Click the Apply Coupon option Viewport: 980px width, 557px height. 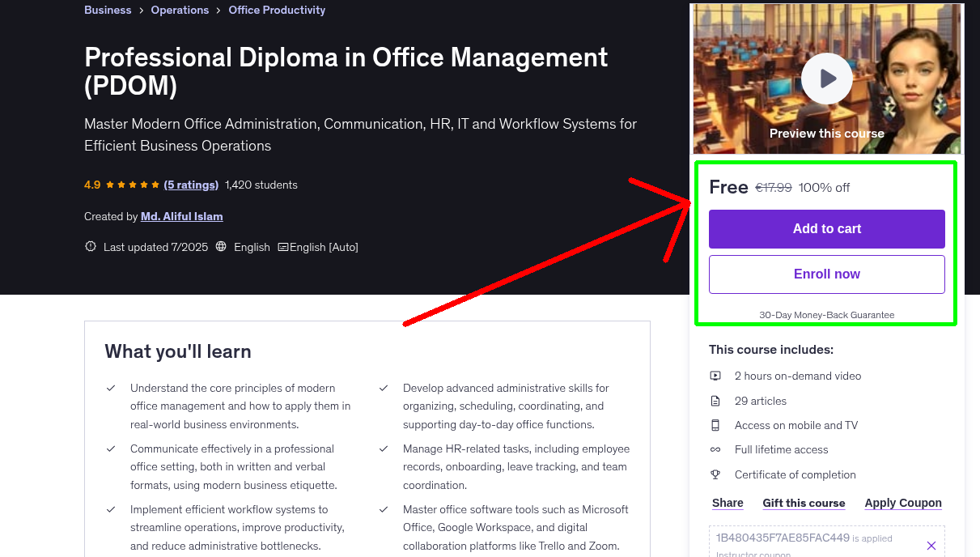pyautogui.click(x=903, y=503)
